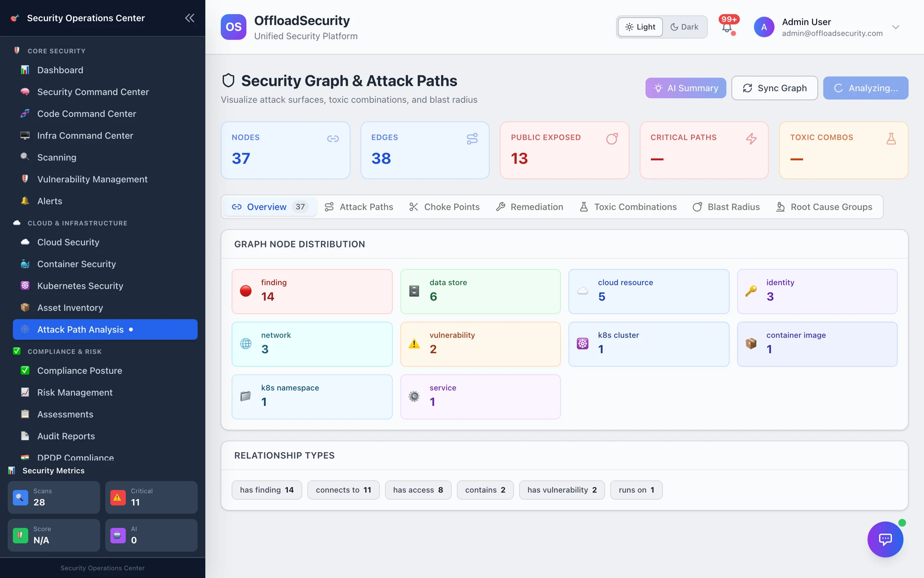Image resolution: width=924 pixels, height=578 pixels.
Task: Click the Critical metric warning icon
Action: click(x=118, y=498)
